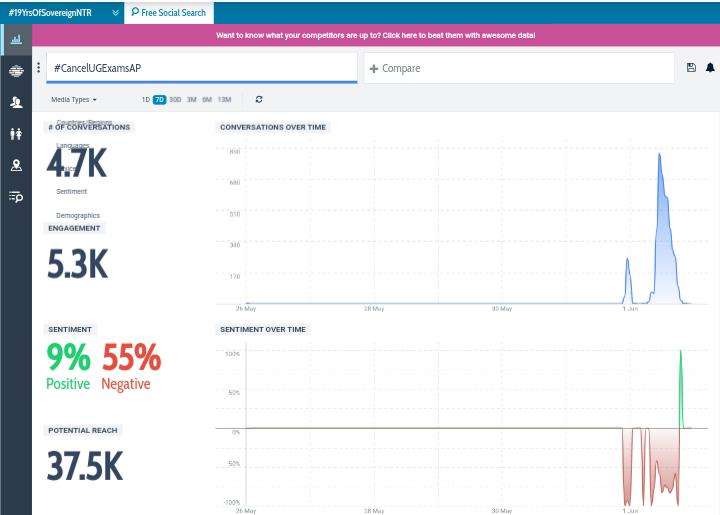The height and width of the screenshot is (515, 720).
Task: Click the pink competitors promo banner
Action: coord(376,35)
